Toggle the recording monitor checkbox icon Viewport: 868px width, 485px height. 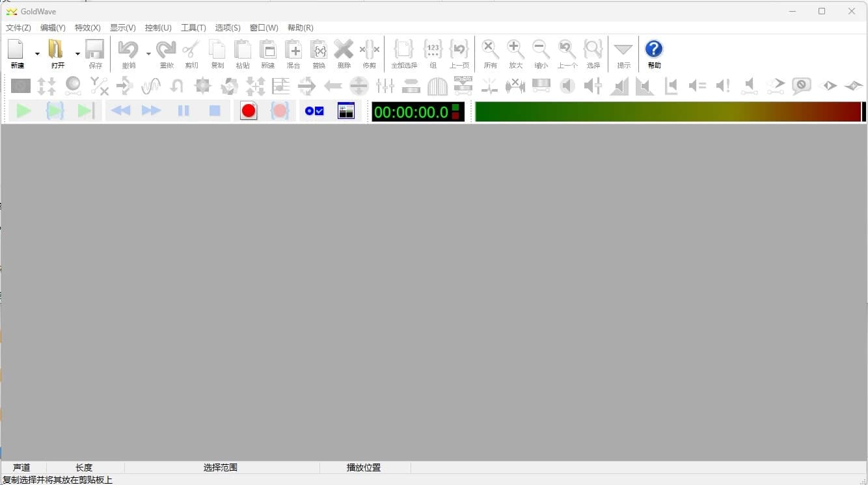(314, 111)
